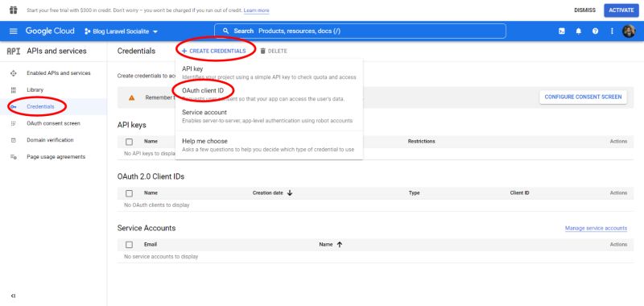Screen dimensions: 644x306
Task: Tick the select-all checkbox for Service Accounts
Action: (x=130, y=245)
